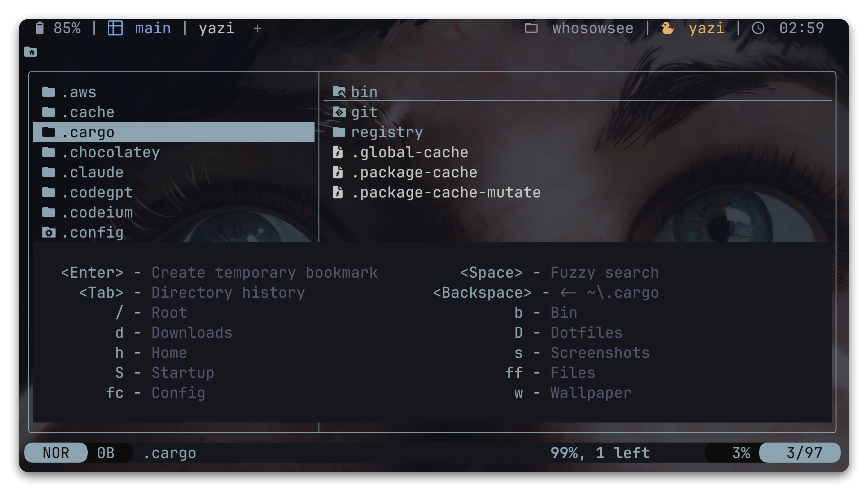Choose the Downloads bookmark entry
The height and width of the screenshot is (491, 868).
point(192,333)
